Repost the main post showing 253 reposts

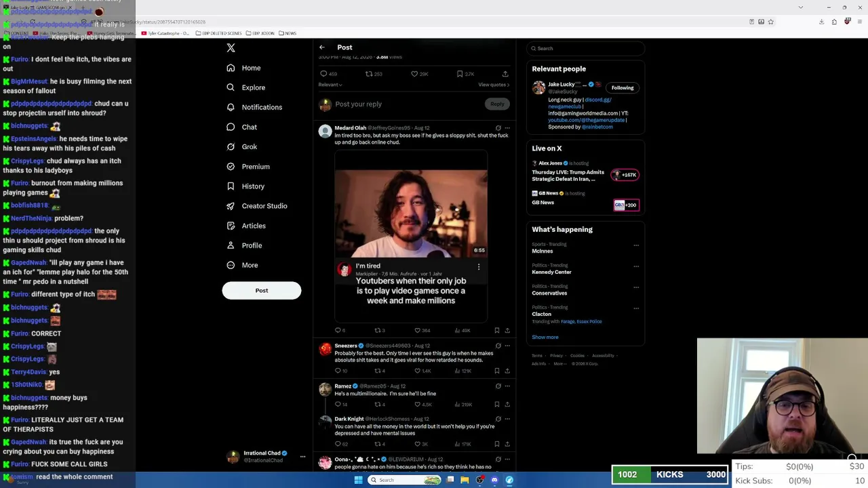pyautogui.click(x=369, y=74)
